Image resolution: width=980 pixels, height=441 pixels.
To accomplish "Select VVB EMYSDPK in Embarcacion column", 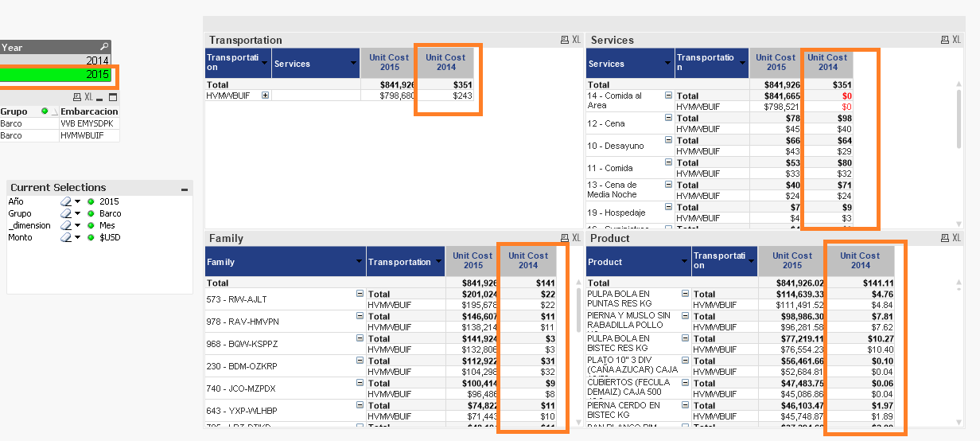I will pos(90,123).
